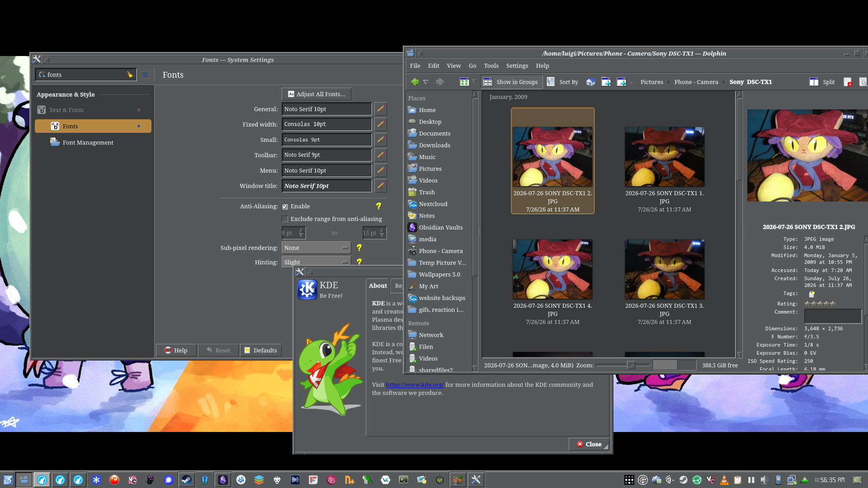868x488 pixels.
Task: Edit the Toolbar font with its pencil button
Action: [381, 155]
